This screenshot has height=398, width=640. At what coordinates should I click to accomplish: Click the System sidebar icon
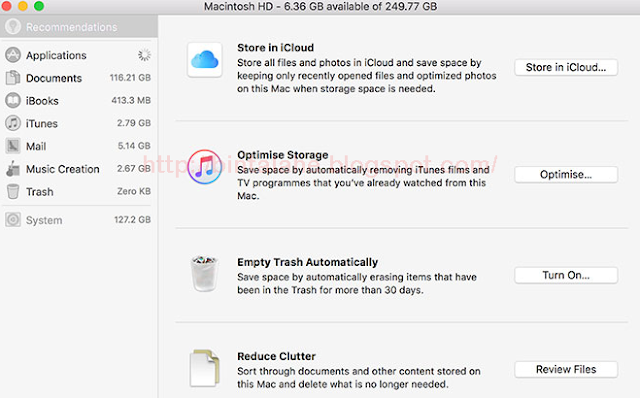[x=13, y=220]
